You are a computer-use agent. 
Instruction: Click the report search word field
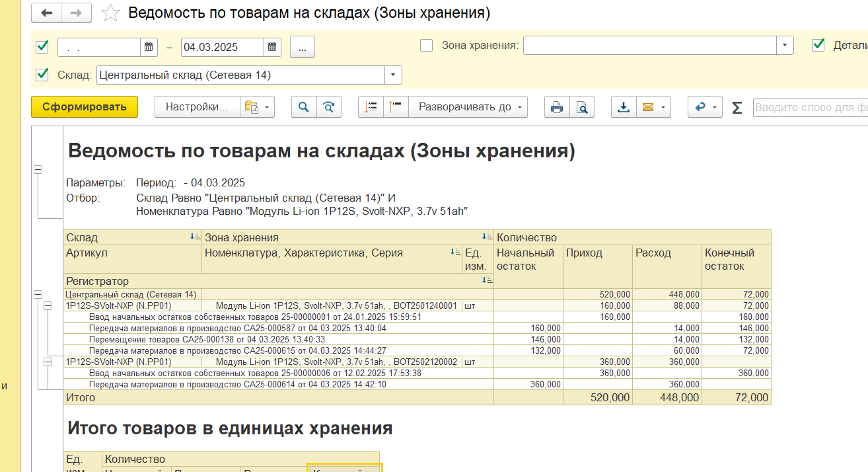811,107
